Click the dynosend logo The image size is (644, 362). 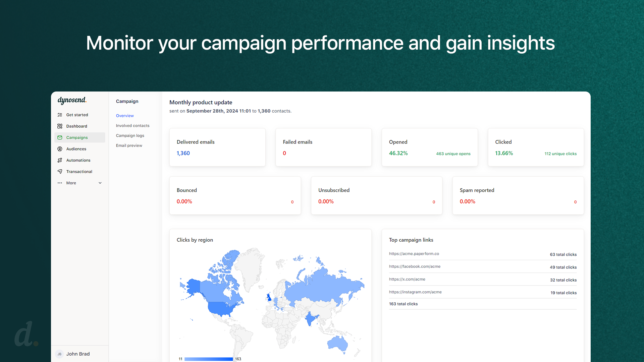point(72,100)
